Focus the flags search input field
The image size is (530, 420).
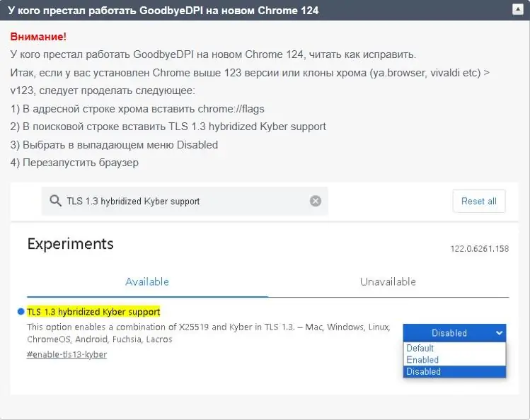[x=185, y=201]
